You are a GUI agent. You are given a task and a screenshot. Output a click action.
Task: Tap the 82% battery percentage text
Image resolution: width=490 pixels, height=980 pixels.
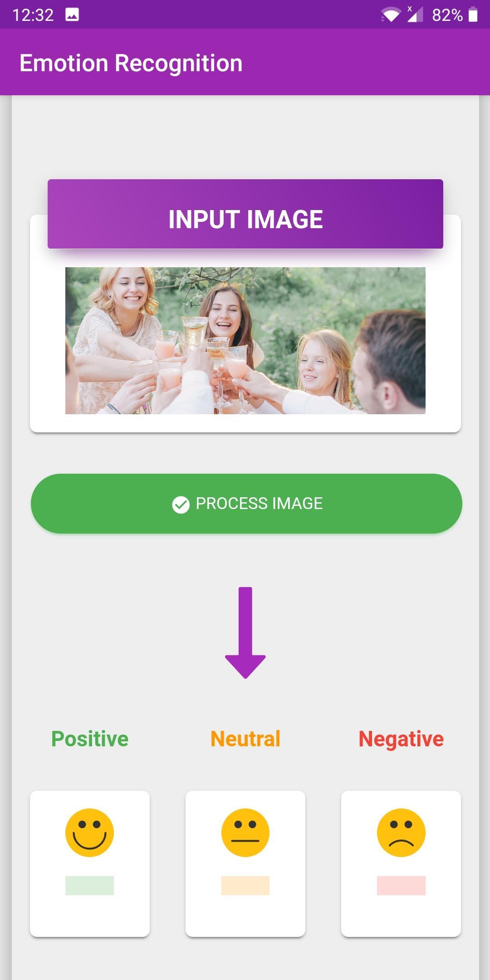pyautogui.click(x=447, y=15)
